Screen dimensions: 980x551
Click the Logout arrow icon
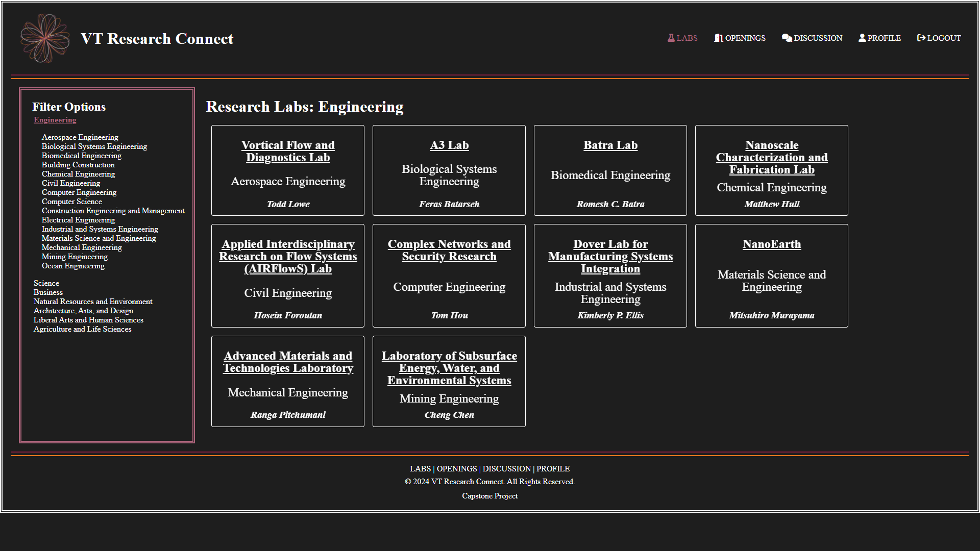tap(921, 38)
